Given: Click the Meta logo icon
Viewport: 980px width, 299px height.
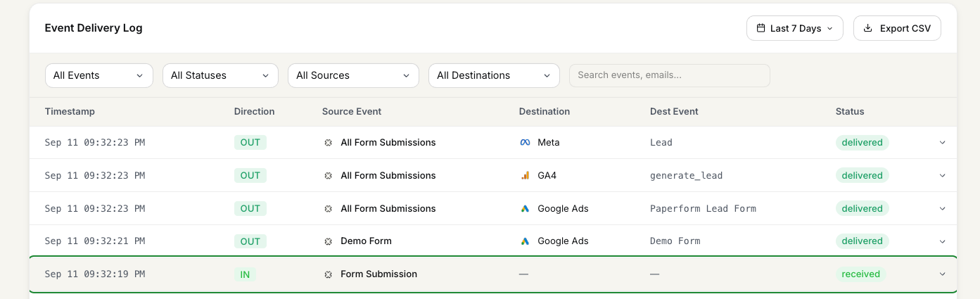Looking at the screenshot, I should click(x=525, y=143).
